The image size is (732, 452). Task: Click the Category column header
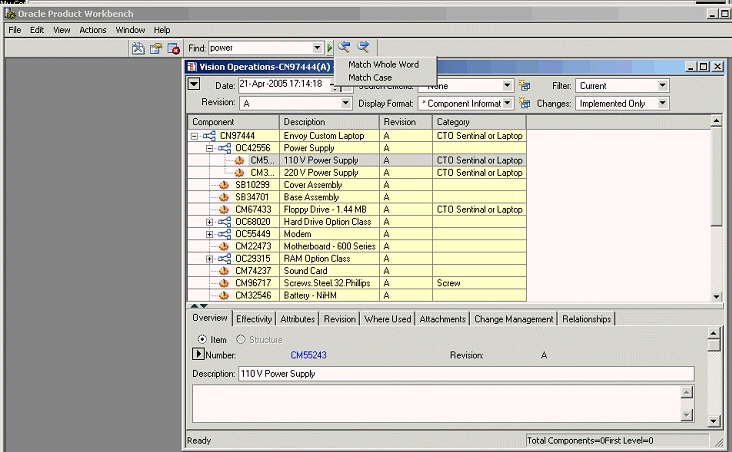(x=479, y=122)
